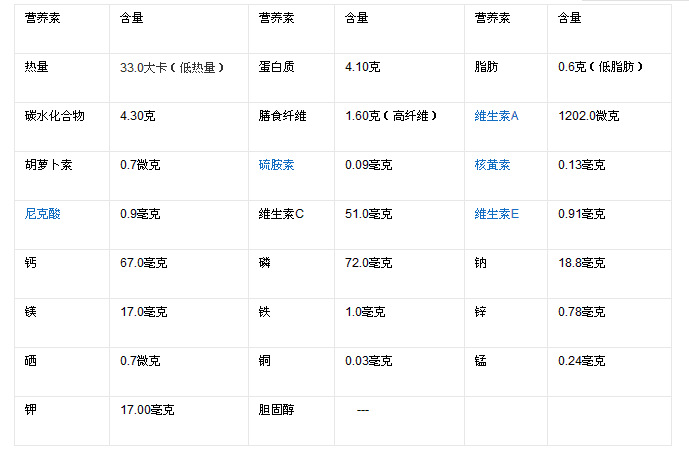Select the 锰 nutrient label
This screenshot has height=458, width=689.
[480, 361]
